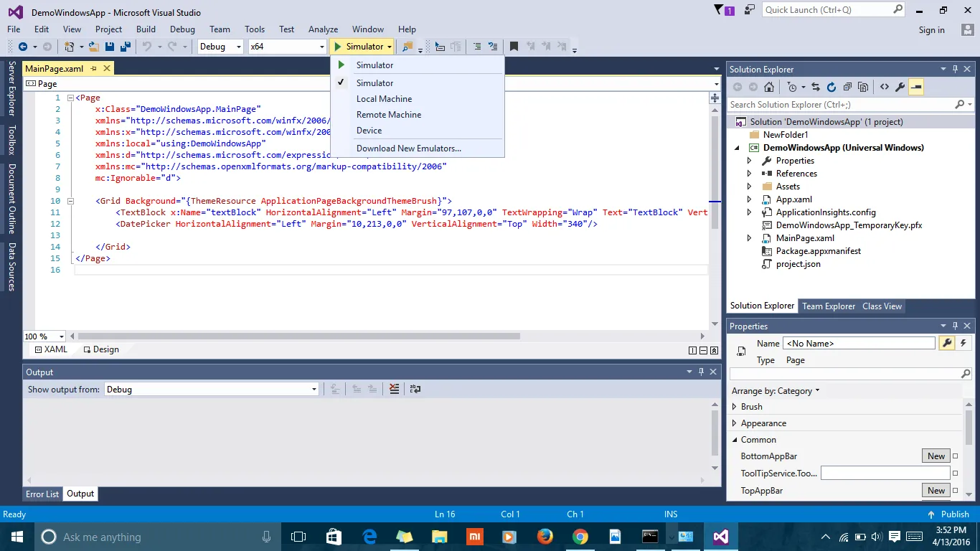Open the Properties wrench in Solution Explorer toolbar
Screen dimensions: 980x551
tap(900, 87)
